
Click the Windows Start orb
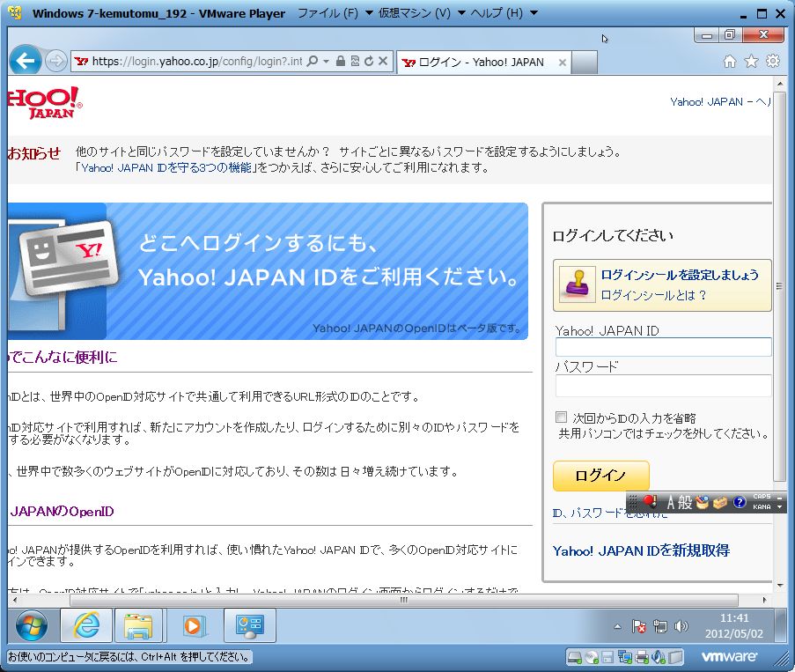click(32, 625)
